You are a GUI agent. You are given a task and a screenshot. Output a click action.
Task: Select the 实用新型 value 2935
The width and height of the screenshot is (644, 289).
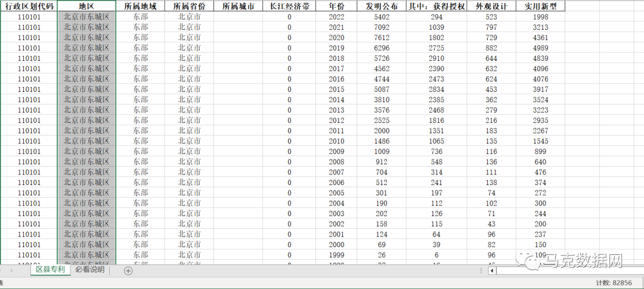[540, 121]
